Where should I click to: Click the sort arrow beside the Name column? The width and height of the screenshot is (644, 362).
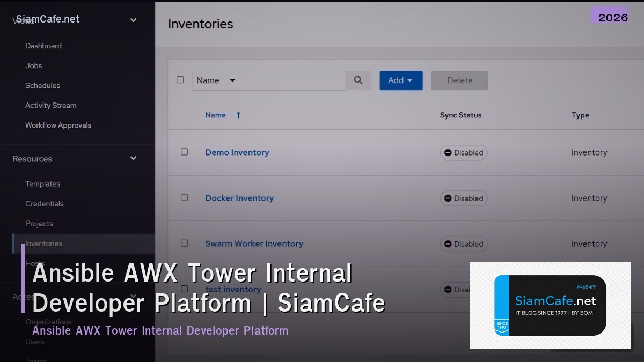(238, 115)
